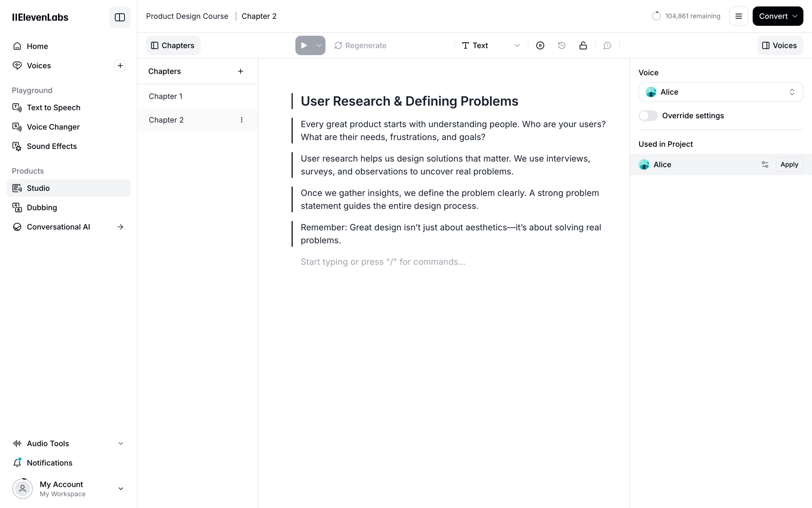
Task: Toggle the Voices panel button
Action: [780, 45]
